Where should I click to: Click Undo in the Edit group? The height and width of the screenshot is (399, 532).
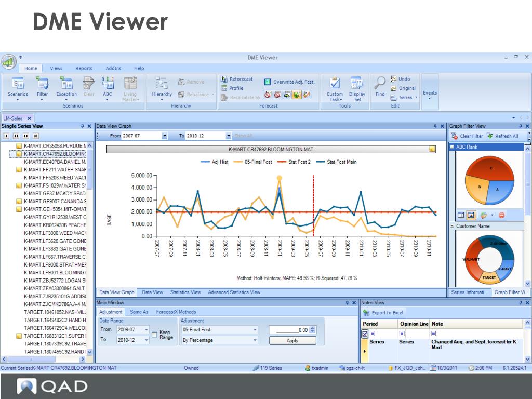coord(400,79)
